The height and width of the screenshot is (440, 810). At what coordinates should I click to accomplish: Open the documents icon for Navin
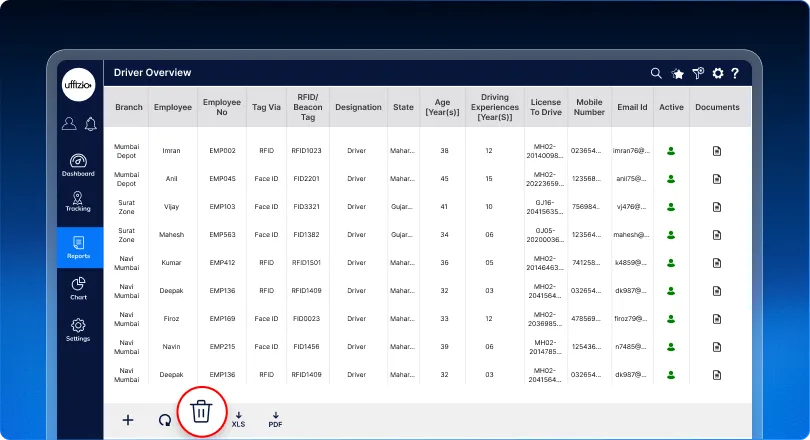click(716, 347)
